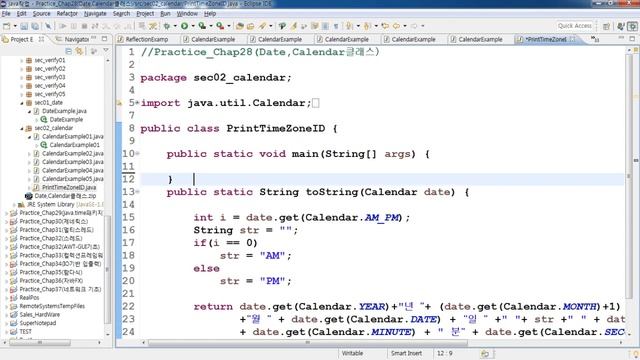Click Back navigation arrow icon
The width and height of the screenshot is (640, 360).
(x=396, y=26)
